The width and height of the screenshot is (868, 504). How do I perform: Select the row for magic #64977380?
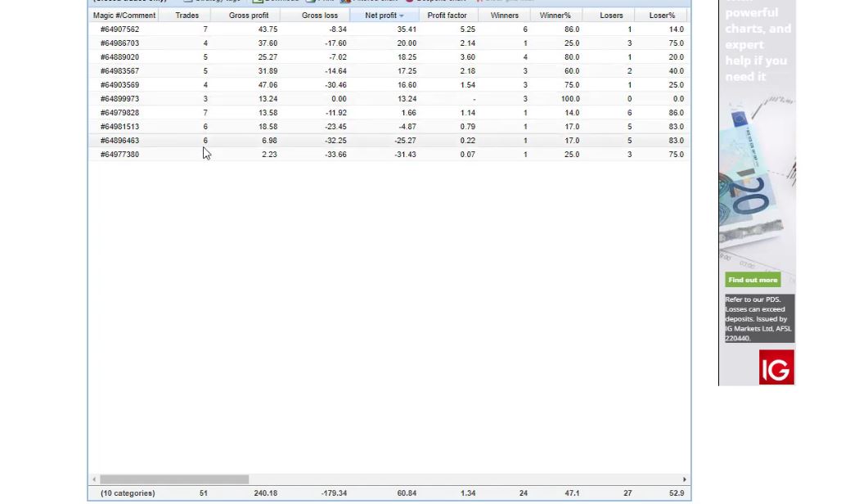click(119, 155)
